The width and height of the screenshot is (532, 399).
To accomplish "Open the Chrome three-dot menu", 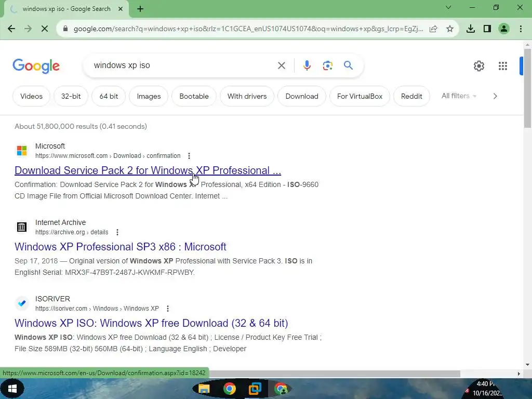I will point(521,29).
